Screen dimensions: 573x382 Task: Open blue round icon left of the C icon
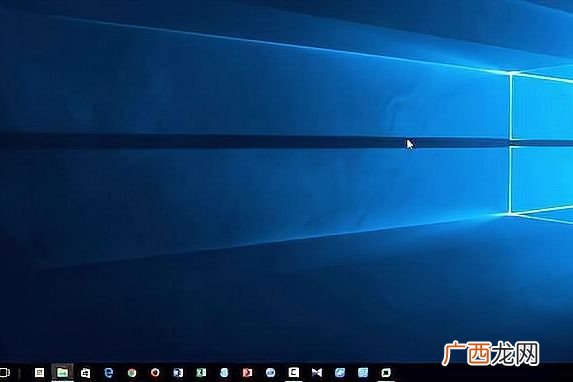pos(270,372)
